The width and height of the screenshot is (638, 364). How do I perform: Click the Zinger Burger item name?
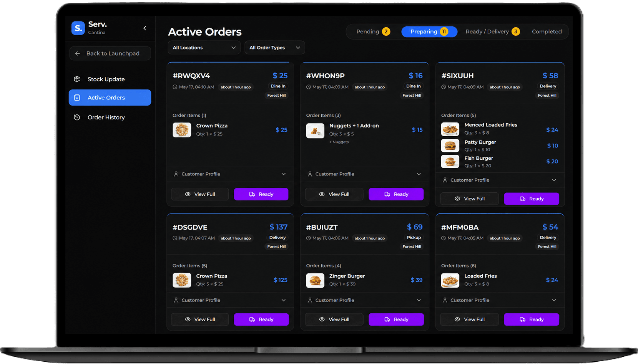tap(347, 276)
